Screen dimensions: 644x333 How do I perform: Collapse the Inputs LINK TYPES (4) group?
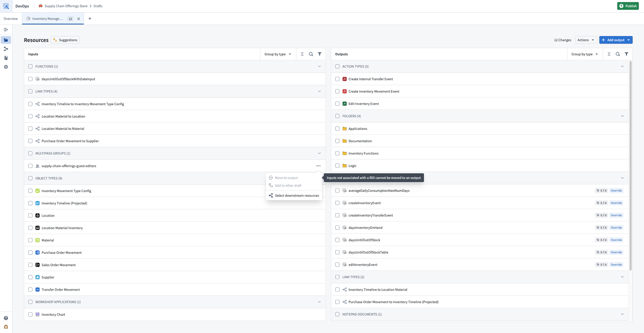pyautogui.click(x=319, y=92)
